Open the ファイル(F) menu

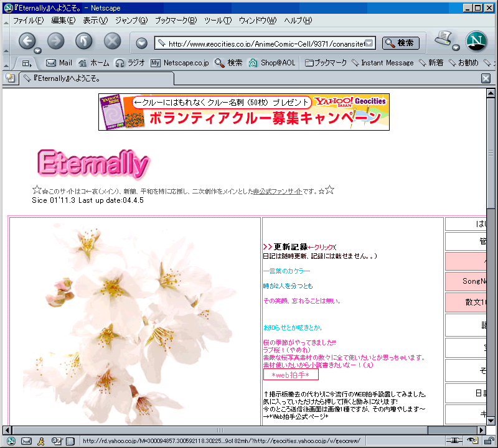[x=28, y=21]
